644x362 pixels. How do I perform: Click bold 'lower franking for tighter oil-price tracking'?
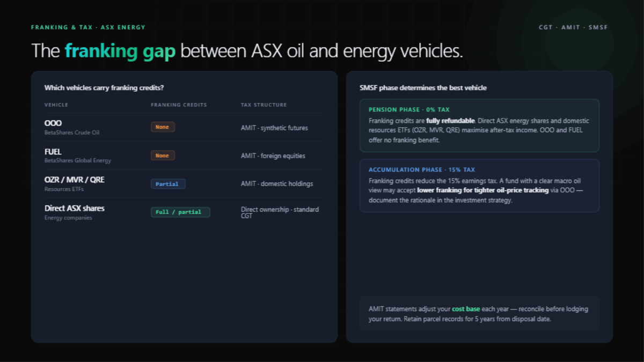pos(482,190)
